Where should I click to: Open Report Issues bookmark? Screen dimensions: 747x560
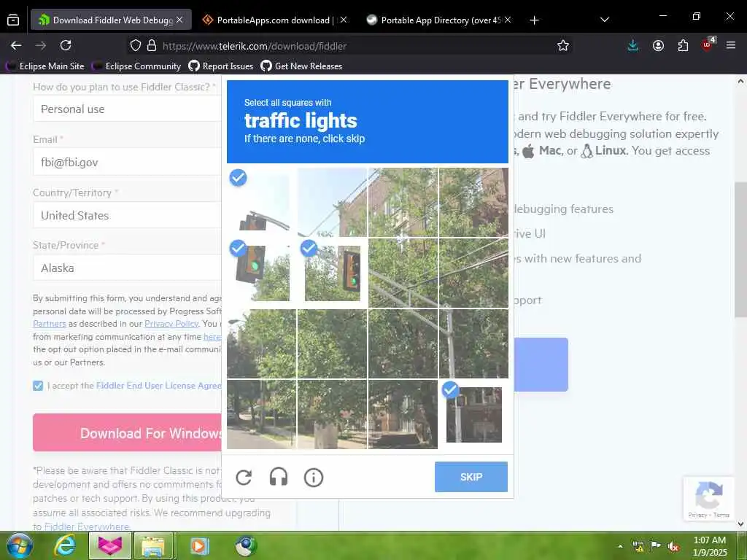(221, 66)
